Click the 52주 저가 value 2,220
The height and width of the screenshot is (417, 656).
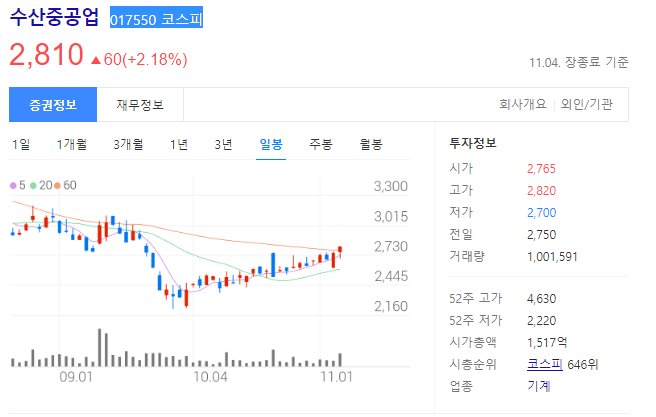(x=541, y=321)
